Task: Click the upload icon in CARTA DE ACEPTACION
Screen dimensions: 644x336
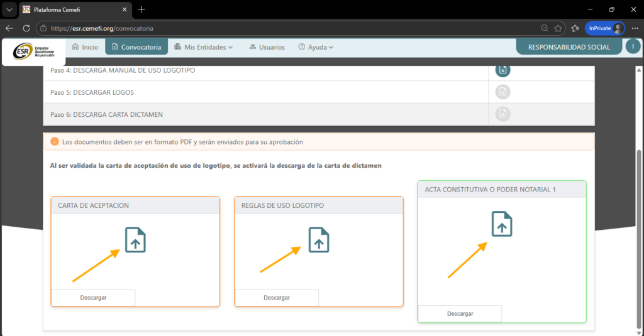Action: point(135,240)
